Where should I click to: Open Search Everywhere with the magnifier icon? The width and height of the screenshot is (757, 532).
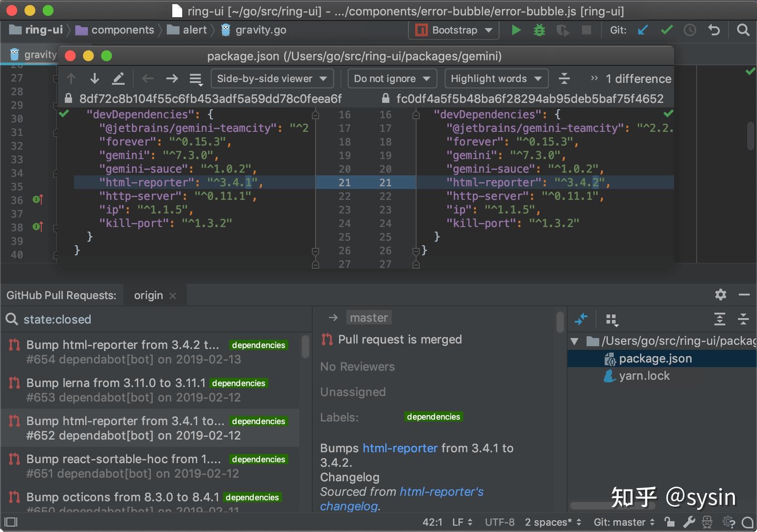tap(743, 30)
